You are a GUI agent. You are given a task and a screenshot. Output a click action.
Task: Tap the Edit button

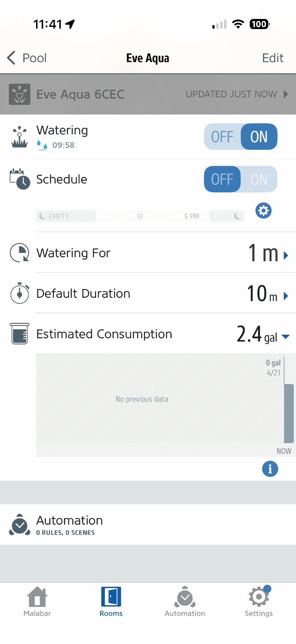click(x=273, y=58)
